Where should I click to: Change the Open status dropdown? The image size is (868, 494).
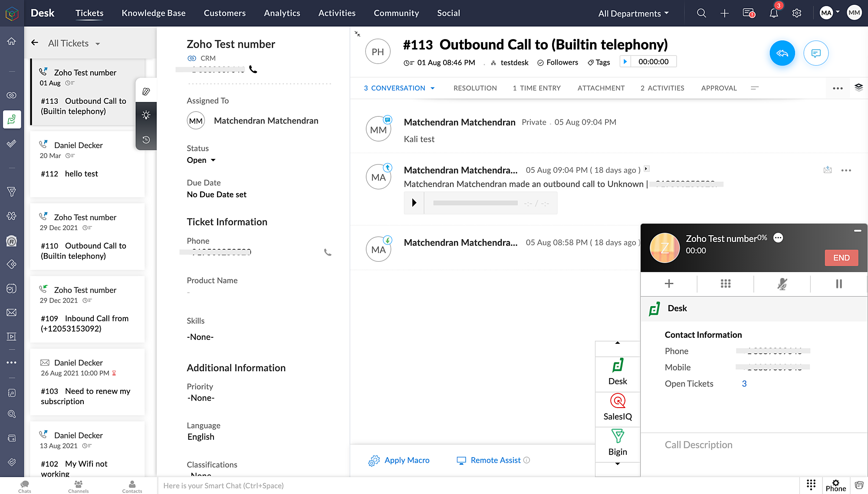201,160
